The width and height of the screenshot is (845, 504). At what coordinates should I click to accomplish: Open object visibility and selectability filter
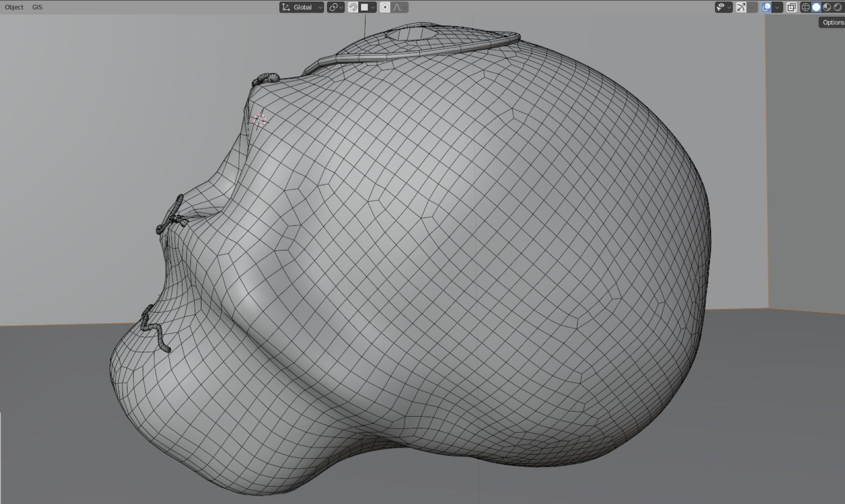point(723,7)
